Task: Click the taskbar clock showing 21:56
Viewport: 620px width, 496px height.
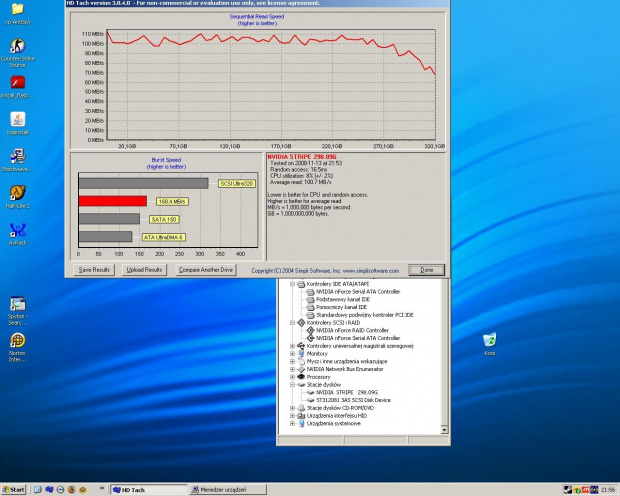Action: pyautogui.click(x=608, y=490)
